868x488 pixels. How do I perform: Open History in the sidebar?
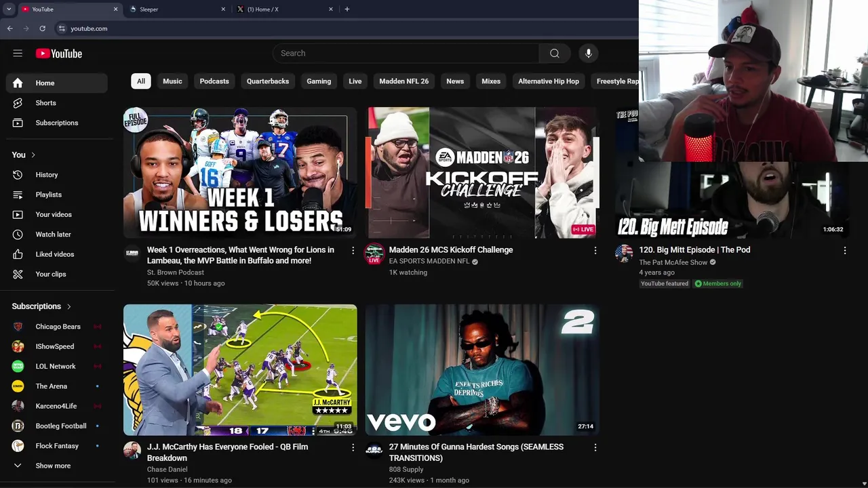click(57, 175)
